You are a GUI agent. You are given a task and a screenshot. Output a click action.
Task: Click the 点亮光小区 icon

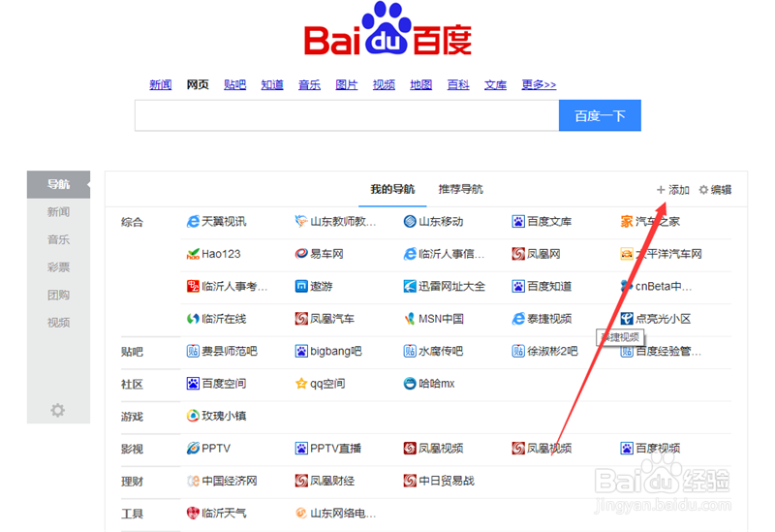627,319
